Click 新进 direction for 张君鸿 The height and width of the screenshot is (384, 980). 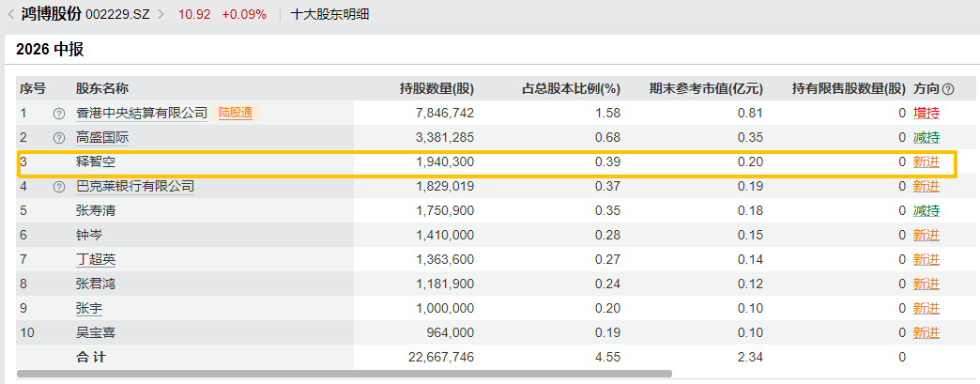coord(926,284)
